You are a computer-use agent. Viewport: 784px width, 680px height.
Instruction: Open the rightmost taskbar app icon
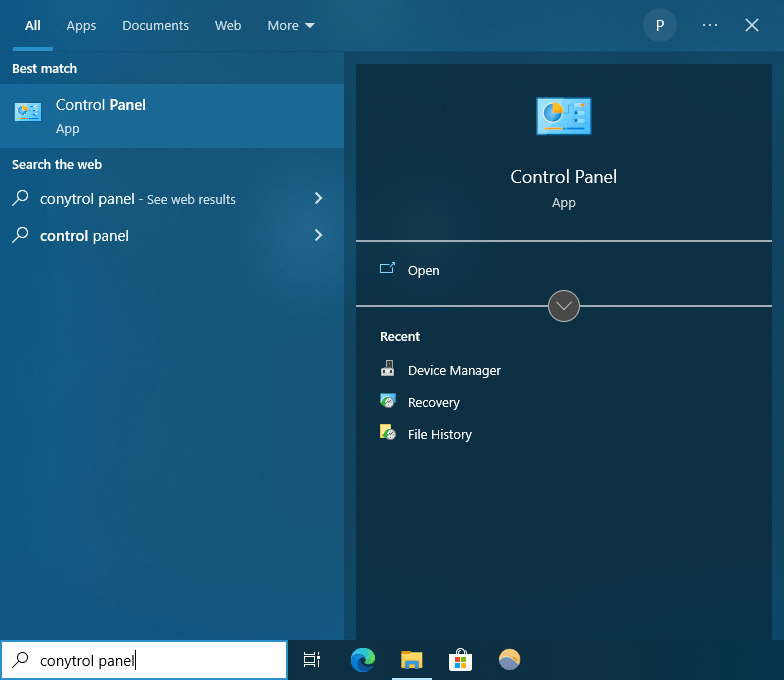[x=509, y=660]
